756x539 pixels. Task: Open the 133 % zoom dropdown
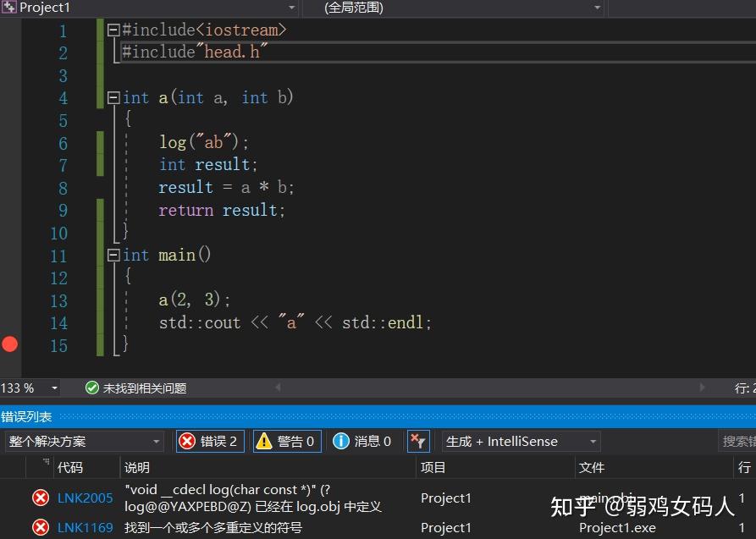[x=54, y=388]
